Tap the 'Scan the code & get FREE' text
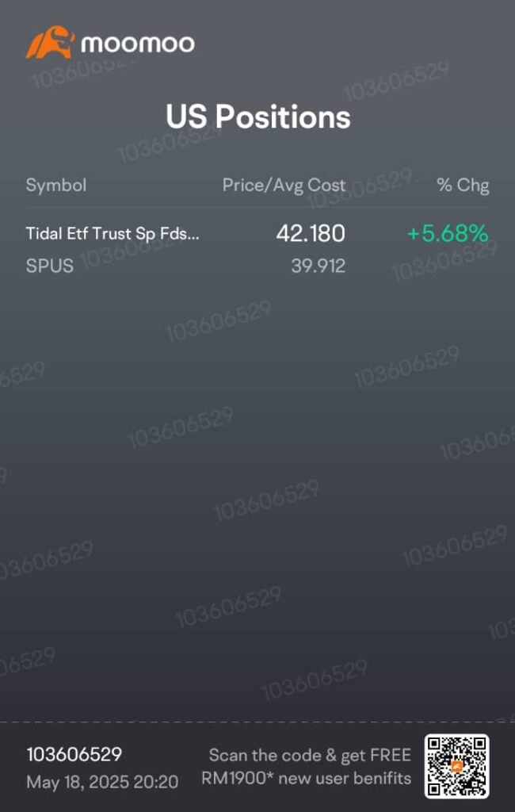 pyautogui.click(x=310, y=755)
